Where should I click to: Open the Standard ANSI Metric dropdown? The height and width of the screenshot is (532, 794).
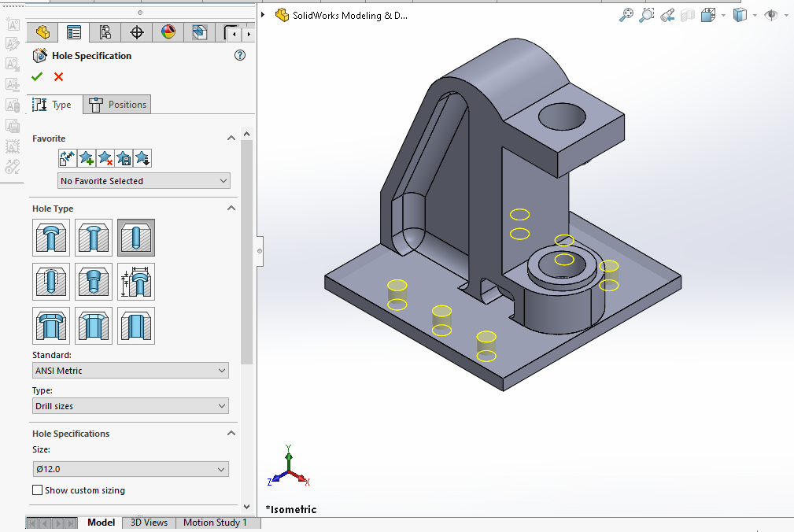point(131,371)
